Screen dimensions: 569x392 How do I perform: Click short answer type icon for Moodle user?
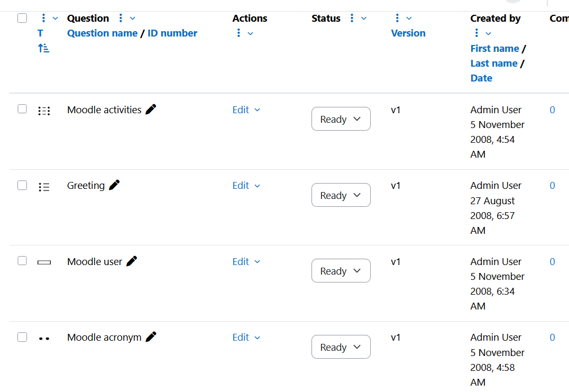44,262
